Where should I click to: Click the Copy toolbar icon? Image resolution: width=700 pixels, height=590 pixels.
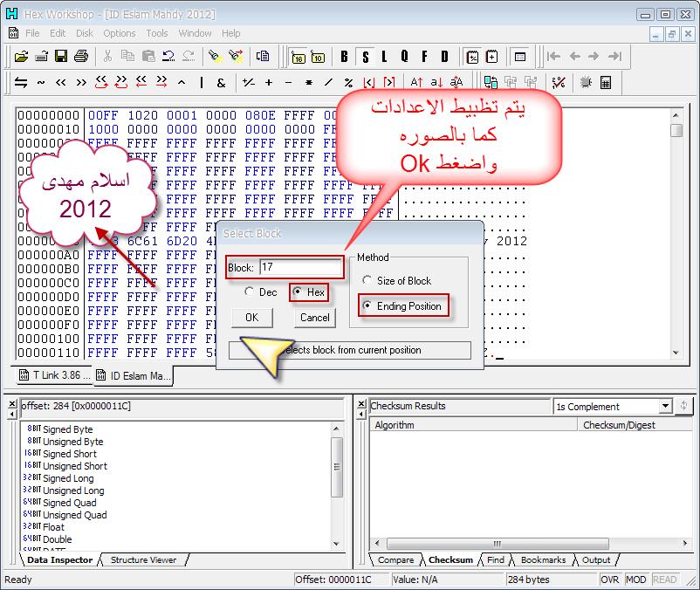pos(127,56)
